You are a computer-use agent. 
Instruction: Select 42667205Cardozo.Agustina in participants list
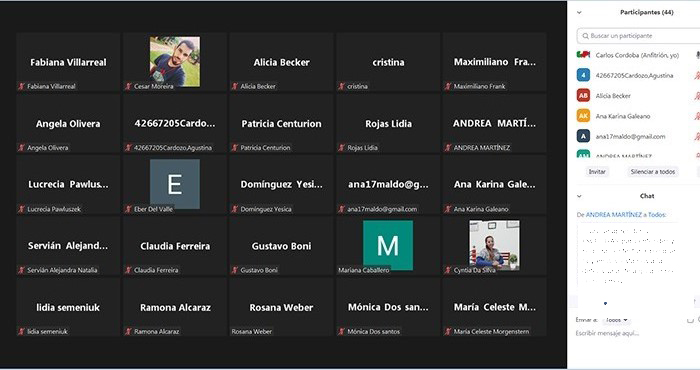(638, 75)
